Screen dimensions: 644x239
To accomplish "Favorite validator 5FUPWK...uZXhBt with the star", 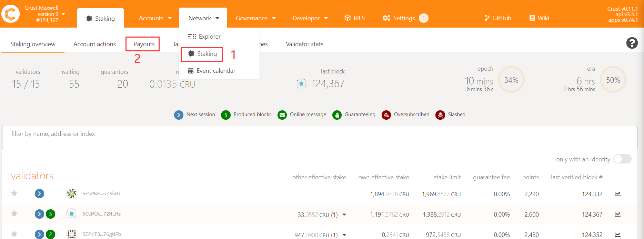I will tap(14, 193).
